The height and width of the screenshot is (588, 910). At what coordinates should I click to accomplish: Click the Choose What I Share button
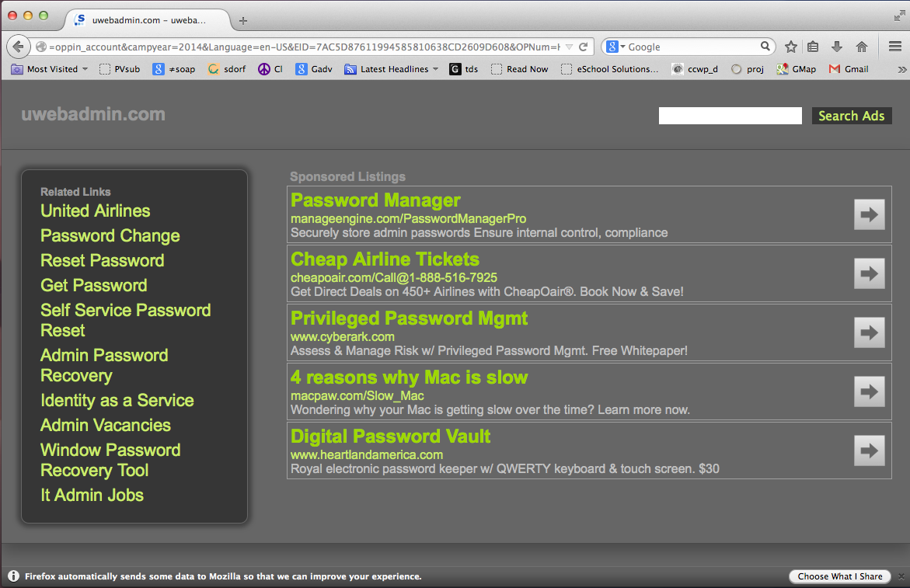click(x=839, y=576)
